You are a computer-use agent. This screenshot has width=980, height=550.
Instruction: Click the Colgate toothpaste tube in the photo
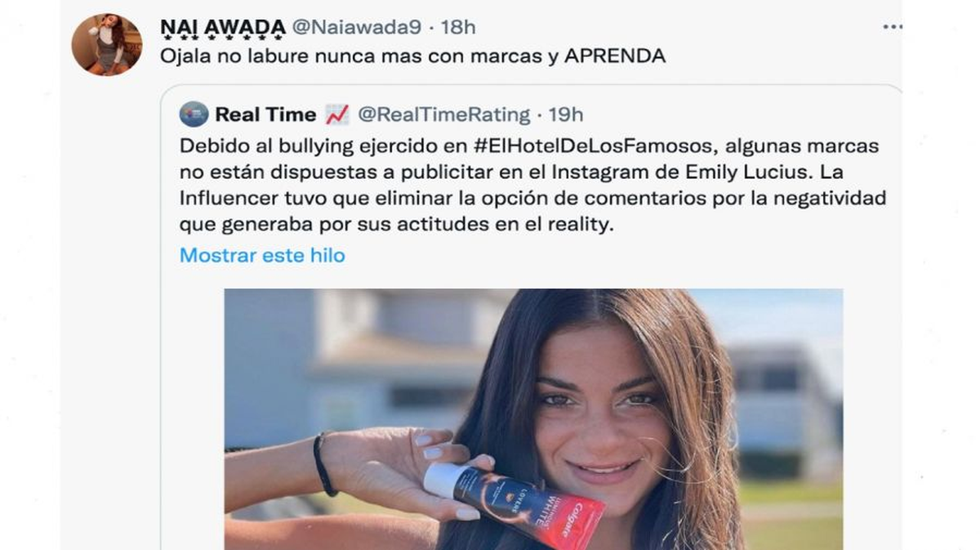(x=514, y=502)
